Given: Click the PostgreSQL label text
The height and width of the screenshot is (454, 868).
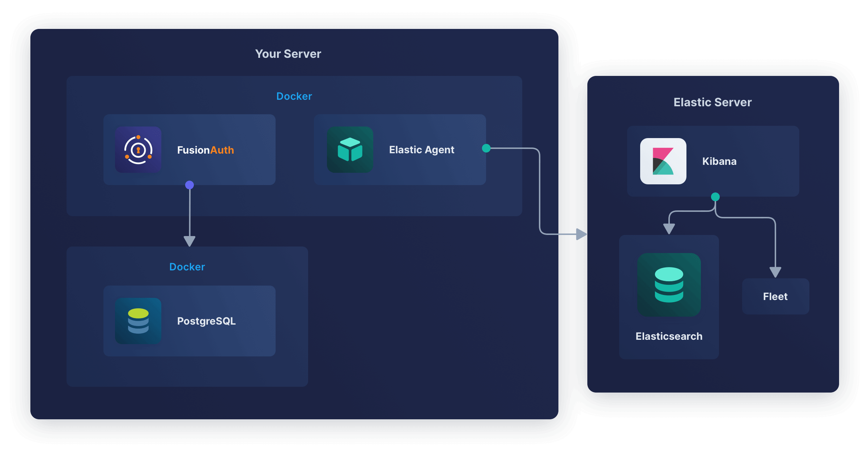Looking at the screenshot, I should (207, 321).
